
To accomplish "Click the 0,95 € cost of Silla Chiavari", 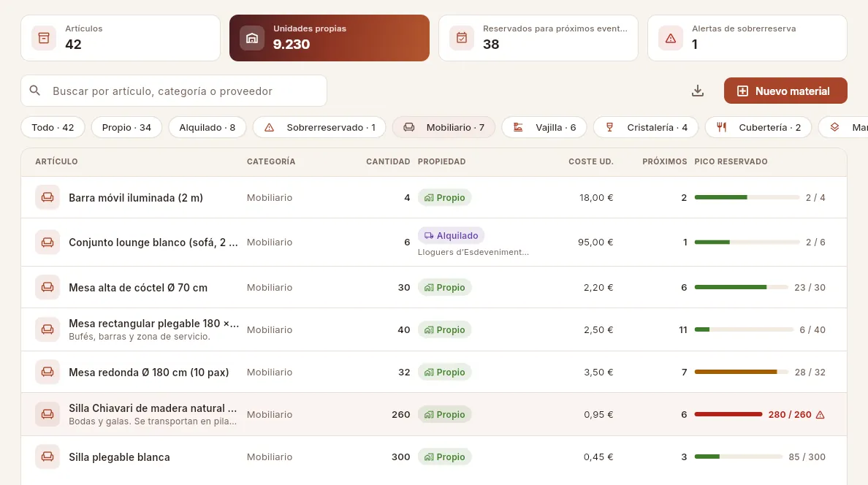I will tap(598, 414).
